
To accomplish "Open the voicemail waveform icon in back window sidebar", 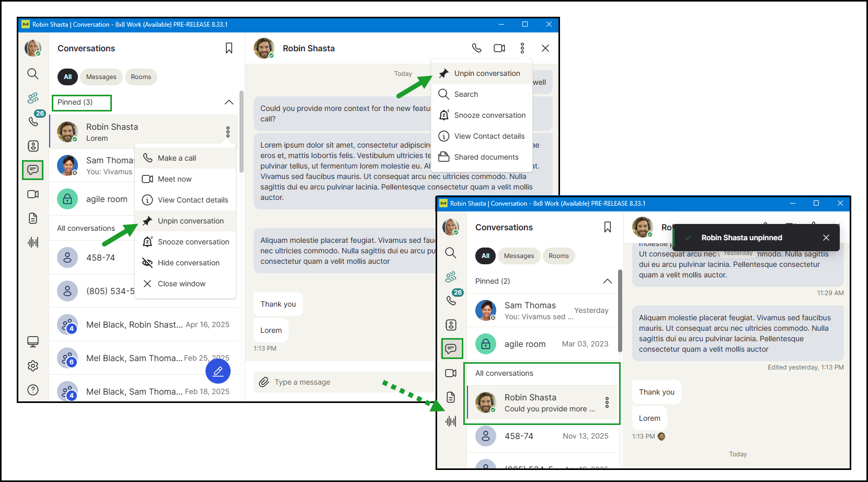I will [x=33, y=242].
